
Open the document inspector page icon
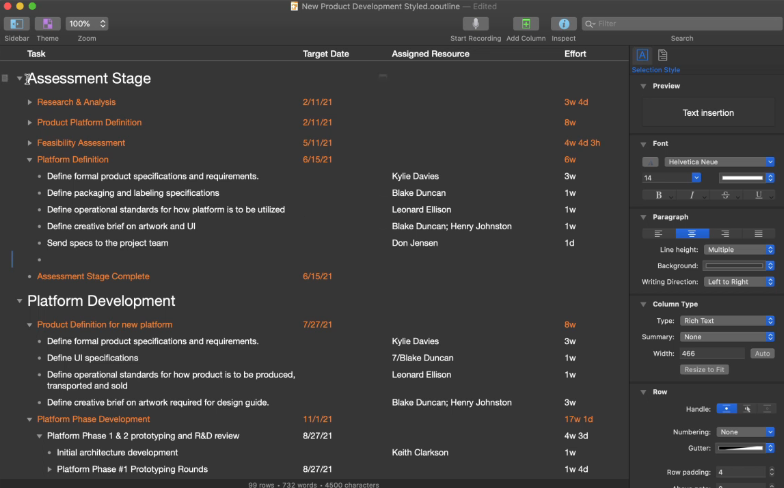[x=662, y=55]
